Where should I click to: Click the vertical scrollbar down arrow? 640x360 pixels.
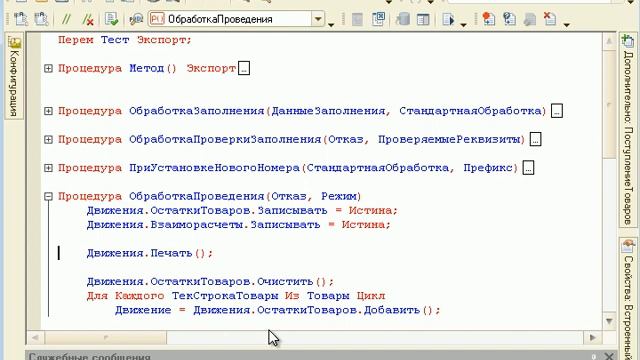coord(609,321)
